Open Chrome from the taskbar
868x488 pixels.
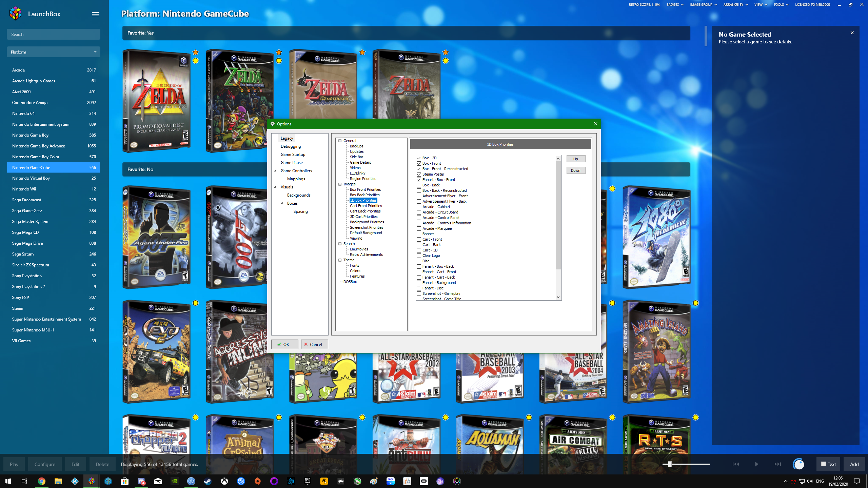pos(41,481)
